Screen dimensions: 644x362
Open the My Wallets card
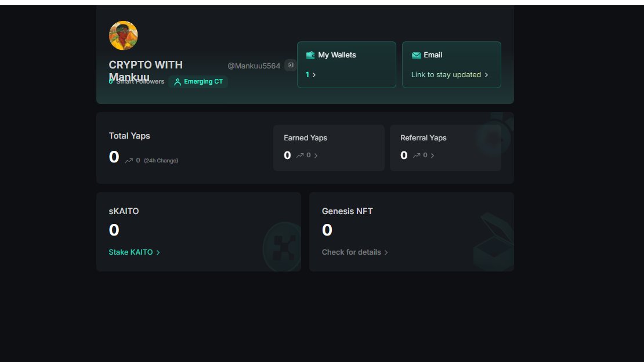pyautogui.click(x=346, y=64)
